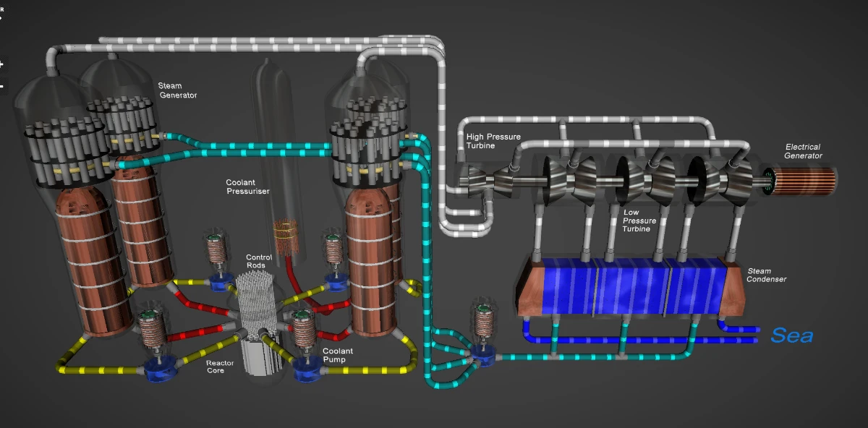Image resolution: width=868 pixels, height=428 pixels.
Task: Click the minus zoom-out button
Action: (x=1, y=85)
